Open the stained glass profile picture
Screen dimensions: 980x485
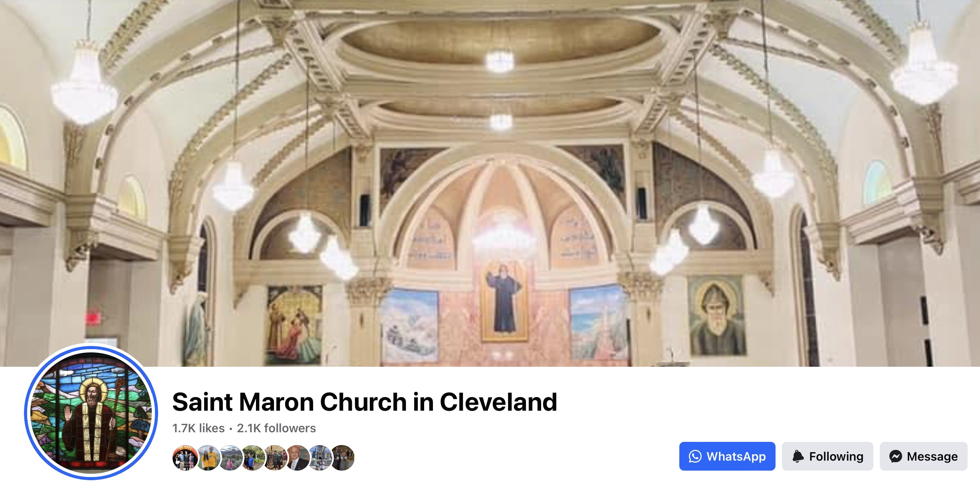[x=91, y=412]
